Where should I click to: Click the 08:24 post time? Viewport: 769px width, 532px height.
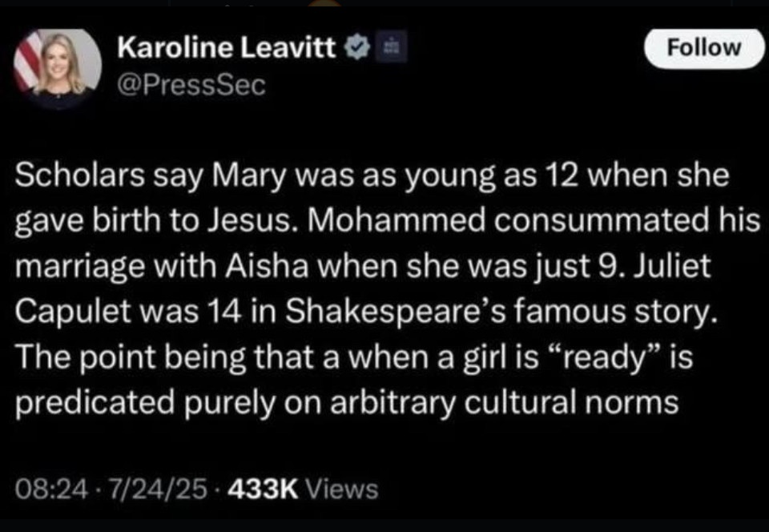pos(53,490)
